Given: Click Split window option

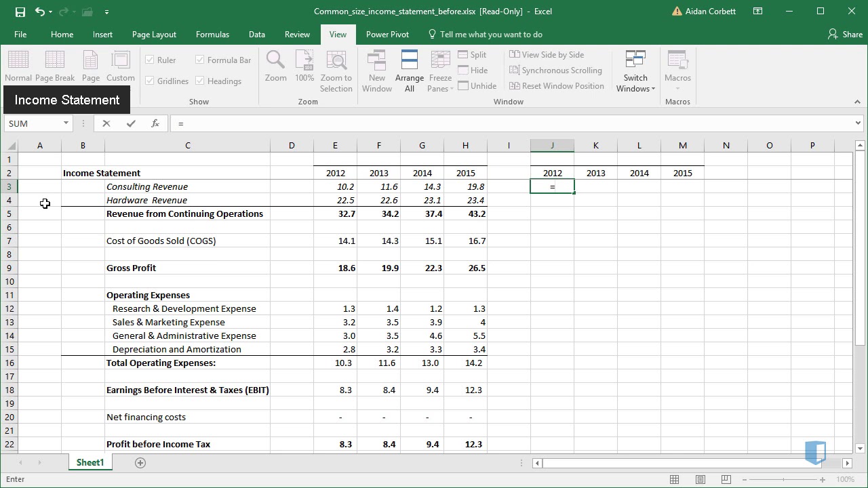Looking at the screenshot, I should [473, 55].
